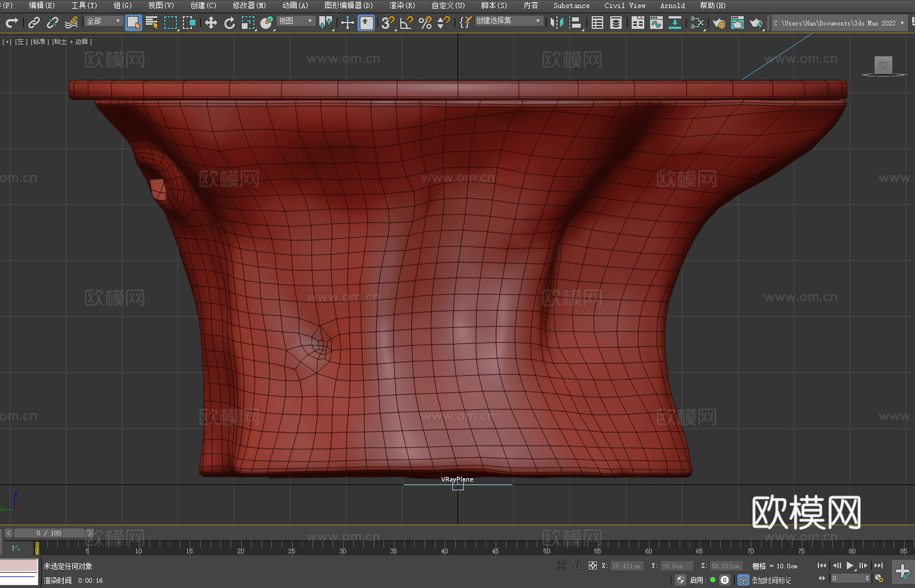
Task: Select the Rotate tool
Action: [x=230, y=23]
